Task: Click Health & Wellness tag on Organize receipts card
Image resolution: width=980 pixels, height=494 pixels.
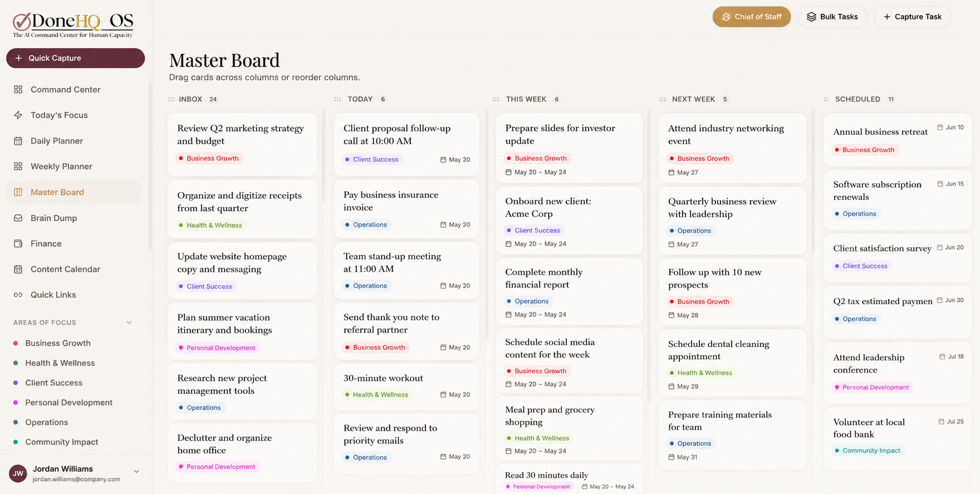Action: pyautogui.click(x=210, y=225)
